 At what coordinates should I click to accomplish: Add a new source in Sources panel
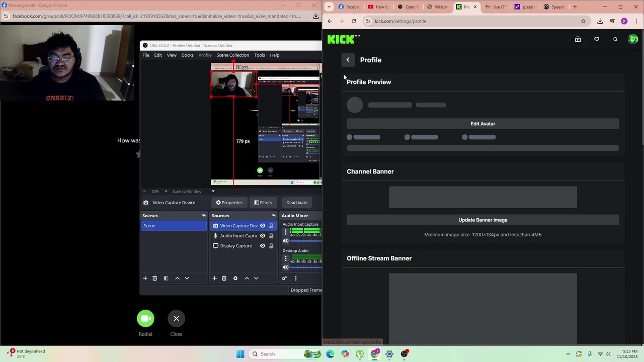214,278
